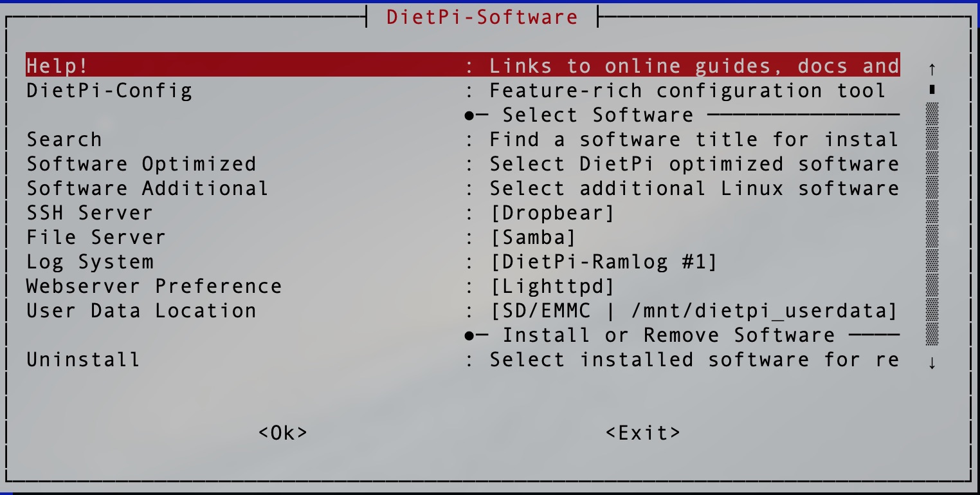Change the Log System setting
The width and height of the screenshot is (980, 495).
463,261
